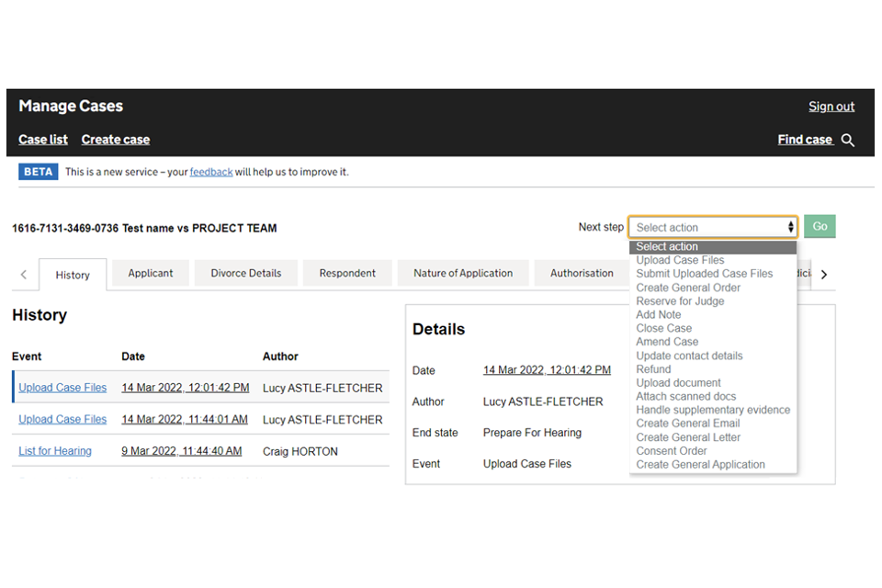This screenshot has width=882, height=588.
Task: Choose Upload Case Files from dropdown list
Action: (680, 260)
